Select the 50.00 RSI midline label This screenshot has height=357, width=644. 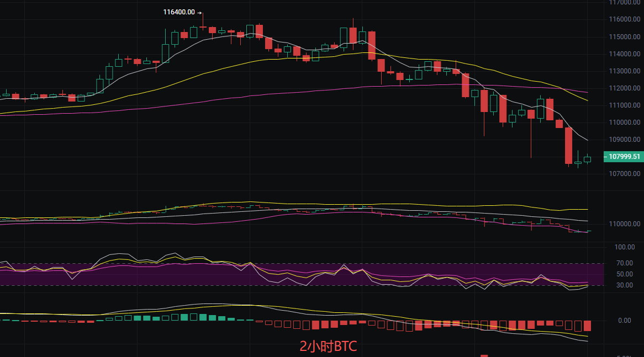(625, 274)
